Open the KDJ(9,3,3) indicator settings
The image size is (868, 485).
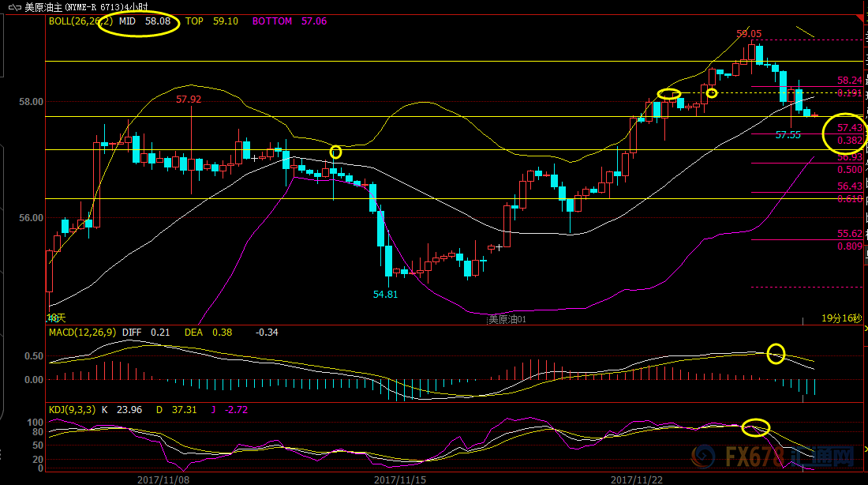pos(73,410)
